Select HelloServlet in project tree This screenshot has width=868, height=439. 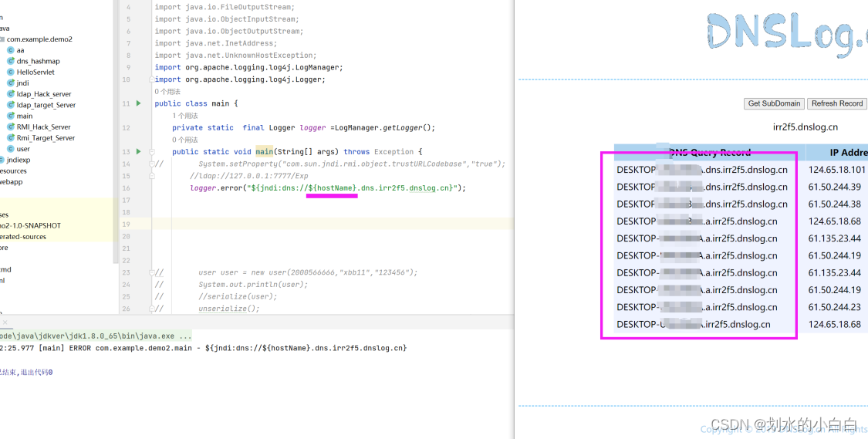(x=35, y=72)
